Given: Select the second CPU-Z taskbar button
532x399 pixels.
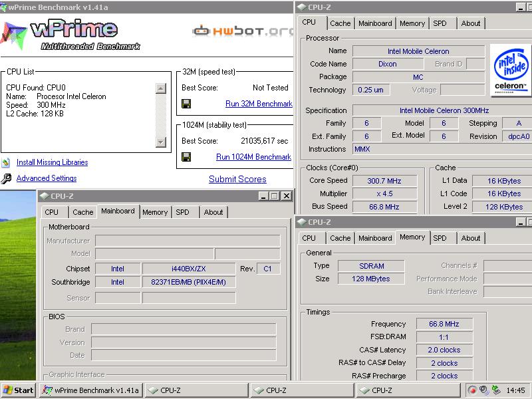Looking at the screenshot, I should [x=303, y=390].
